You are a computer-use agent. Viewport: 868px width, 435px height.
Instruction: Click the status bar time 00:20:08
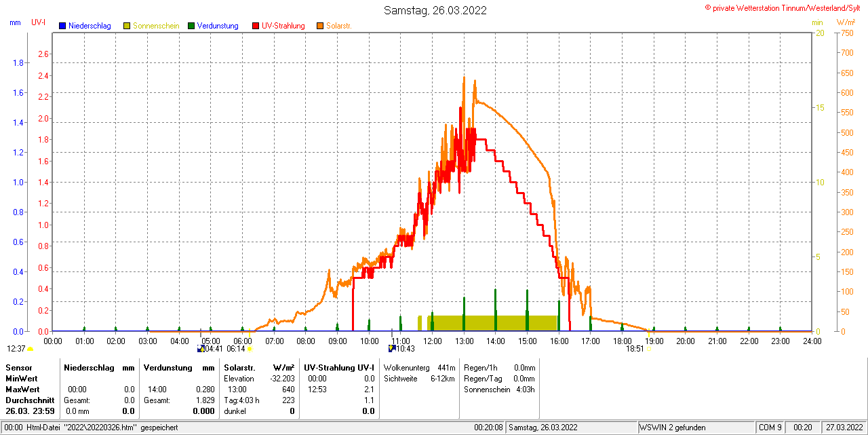tap(488, 428)
